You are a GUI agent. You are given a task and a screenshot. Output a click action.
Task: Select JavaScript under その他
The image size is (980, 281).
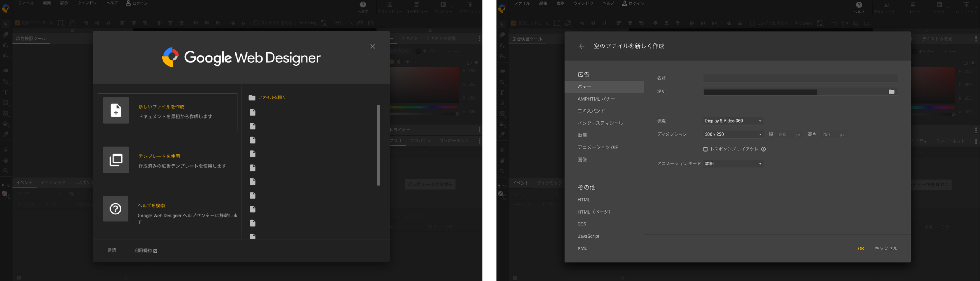[588, 236]
